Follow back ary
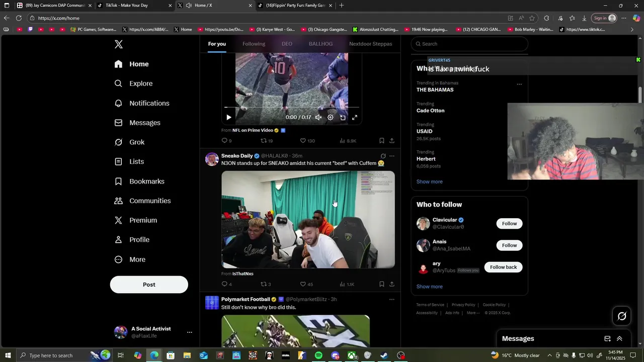 click(x=503, y=267)
